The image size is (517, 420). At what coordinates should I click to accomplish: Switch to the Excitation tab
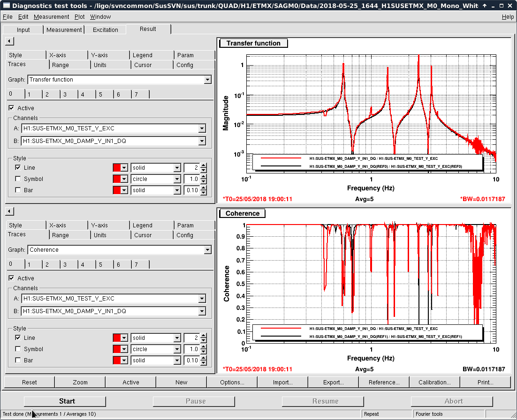(106, 30)
